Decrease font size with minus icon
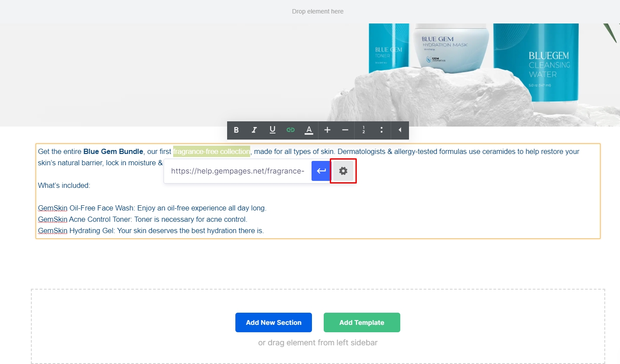This screenshot has width=620, height=364. pyautogui.click(x=345, y=130)
